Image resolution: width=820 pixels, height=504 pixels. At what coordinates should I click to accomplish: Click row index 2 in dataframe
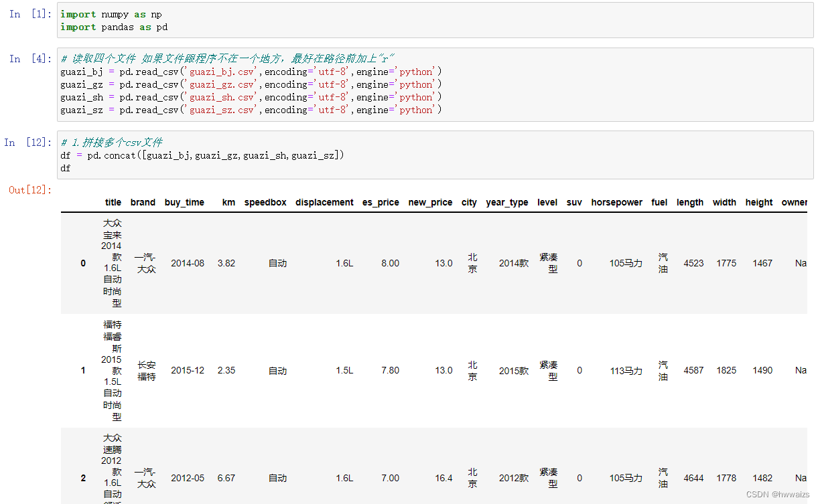[83, 478]
